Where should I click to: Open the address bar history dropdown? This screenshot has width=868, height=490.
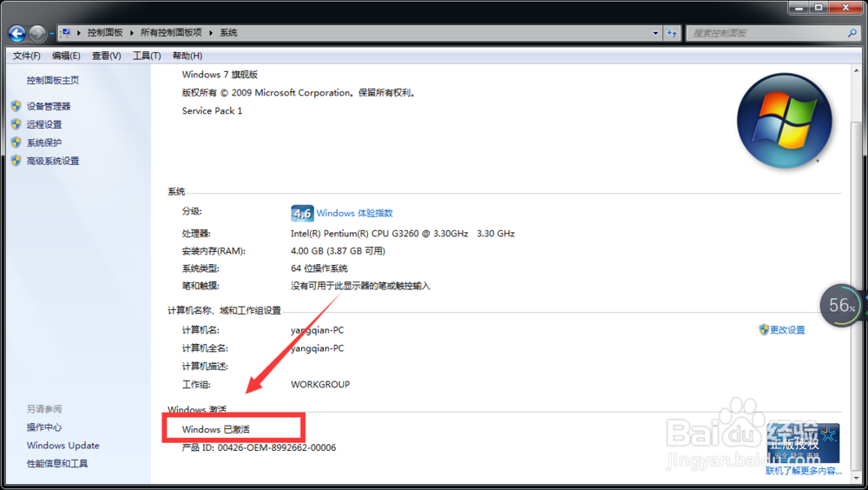tap(655, 33)
